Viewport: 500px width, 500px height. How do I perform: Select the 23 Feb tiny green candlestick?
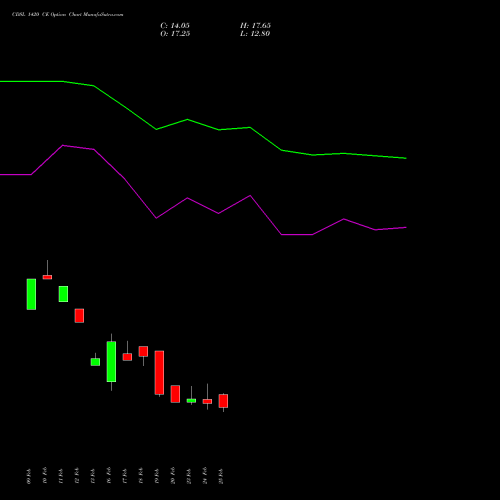click(191, 401)
